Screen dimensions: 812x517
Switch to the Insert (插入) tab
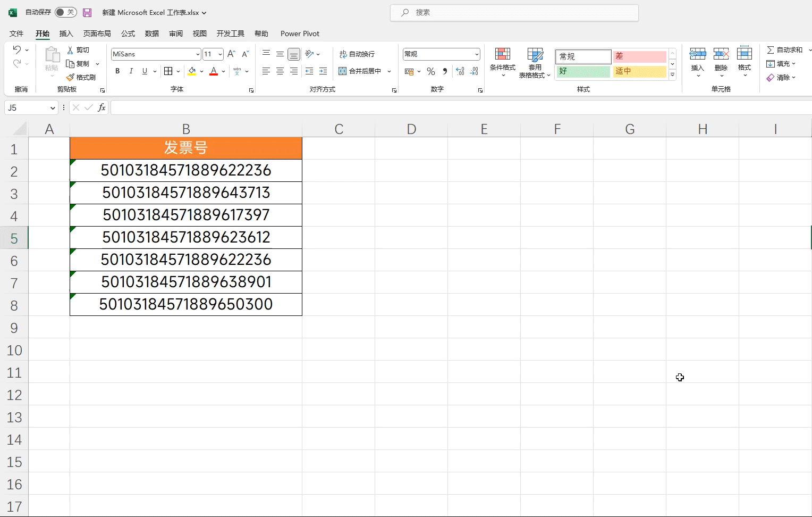[66, 34]
